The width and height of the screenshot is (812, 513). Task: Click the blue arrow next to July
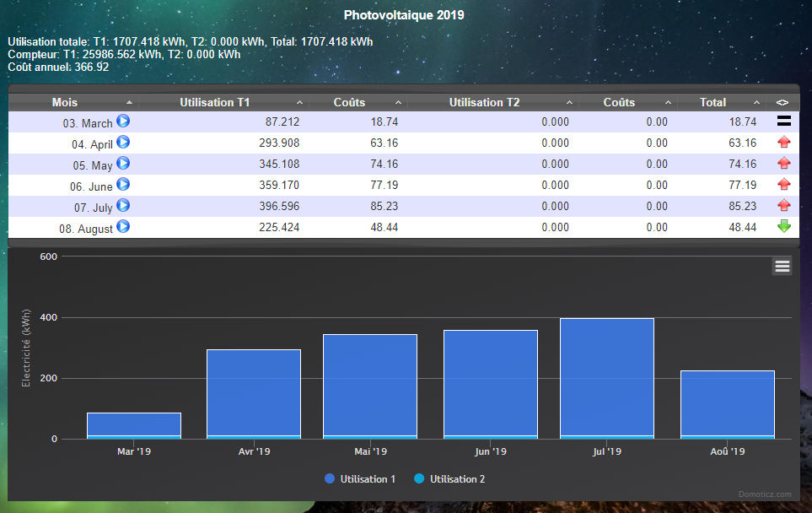[x=123, y=205]
